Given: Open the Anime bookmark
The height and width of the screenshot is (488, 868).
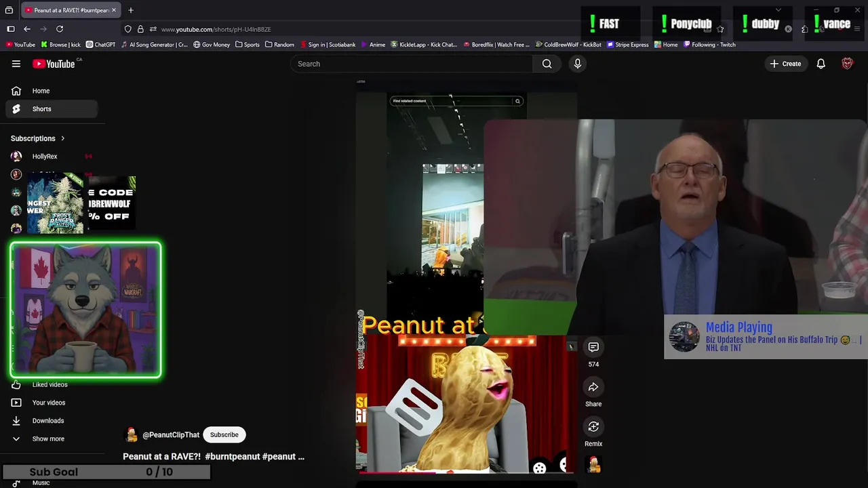Looking at the screenshot, I should click(x=373, y=45).
